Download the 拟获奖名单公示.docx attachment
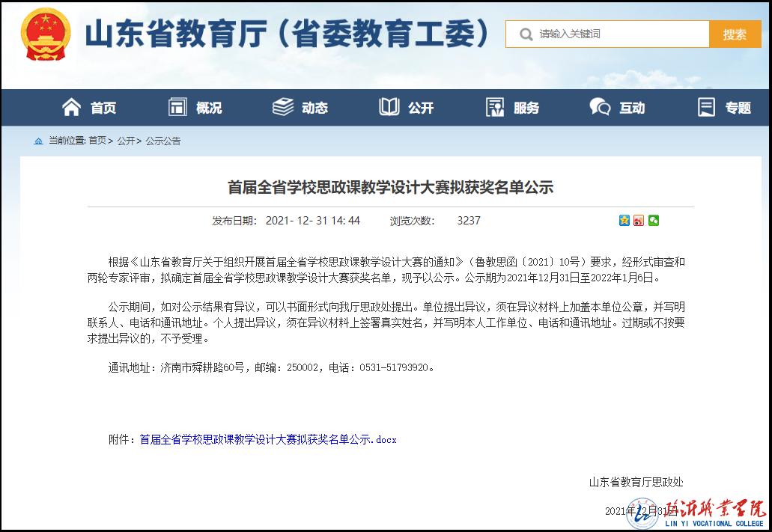 [268, 439]
